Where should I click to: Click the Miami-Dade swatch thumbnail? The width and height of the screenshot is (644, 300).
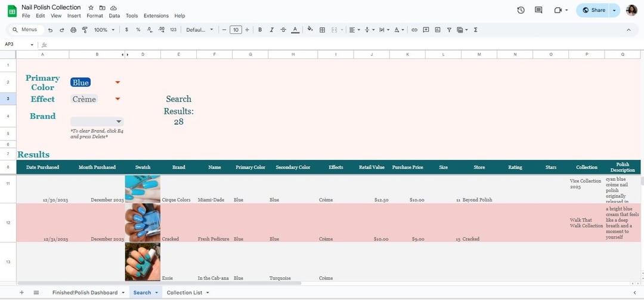point(143,189)
